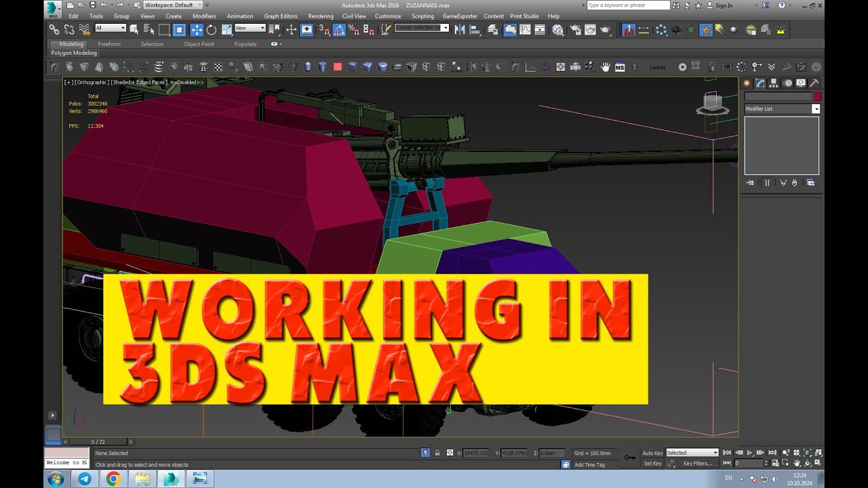Click the Align tool icon
This screenshot has height=488, width=868.
[x=475, y=30]
